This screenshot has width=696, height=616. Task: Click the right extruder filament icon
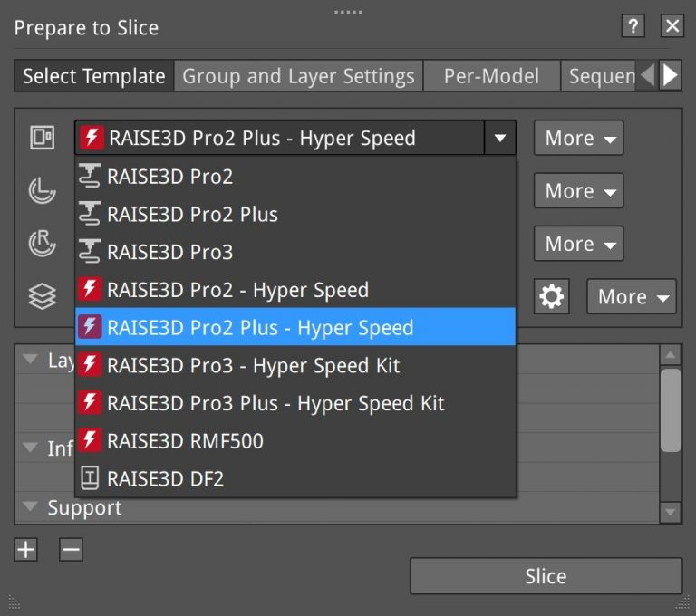(42, 243)
